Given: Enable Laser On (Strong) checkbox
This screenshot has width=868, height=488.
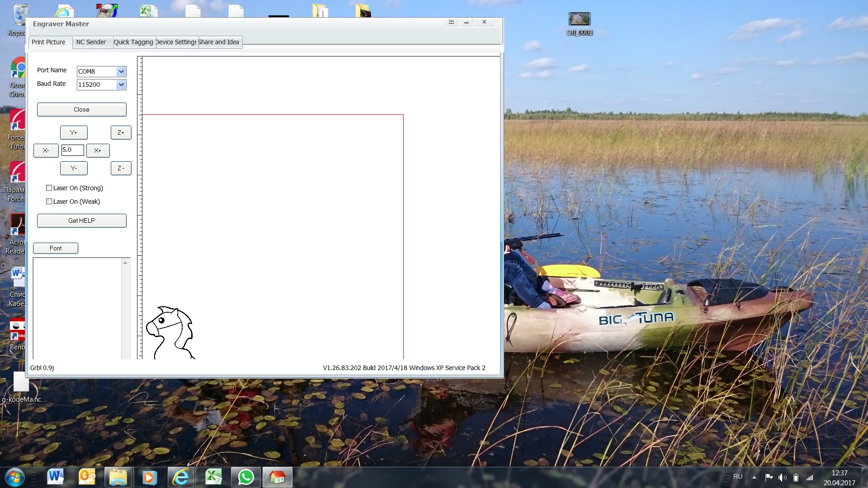Looking at the screenshot, I should pos(49,188).
